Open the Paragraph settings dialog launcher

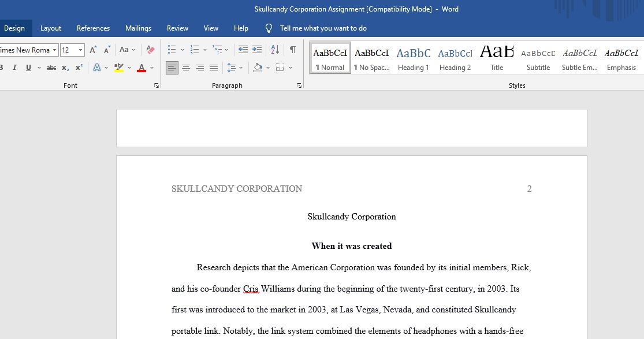pyautogui.click(x=299, y=85)
